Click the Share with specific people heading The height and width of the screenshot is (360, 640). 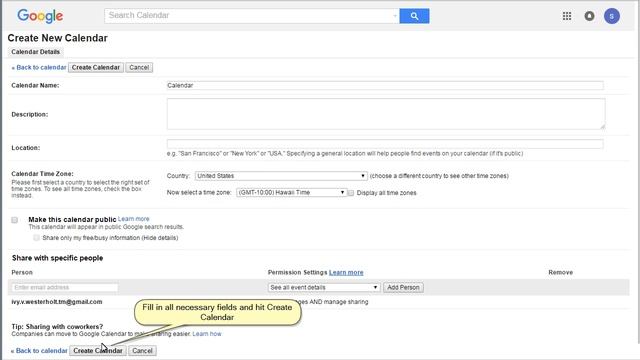tap(58, 258)
